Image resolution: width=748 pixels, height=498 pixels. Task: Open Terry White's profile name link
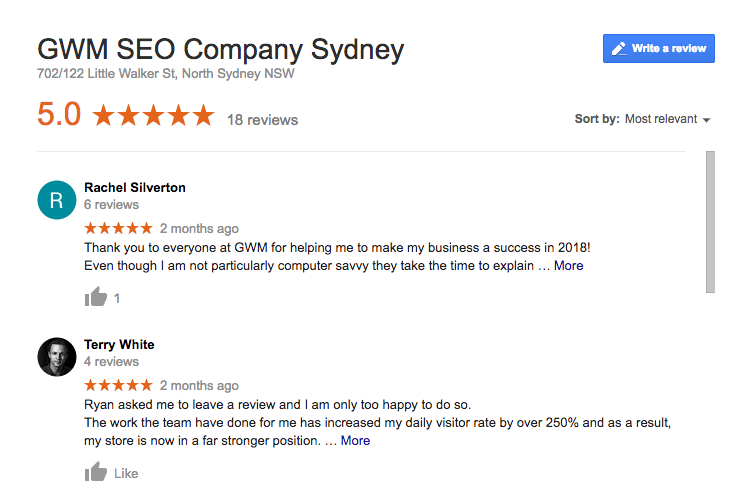pyautogui.click(x=119, y=344)
